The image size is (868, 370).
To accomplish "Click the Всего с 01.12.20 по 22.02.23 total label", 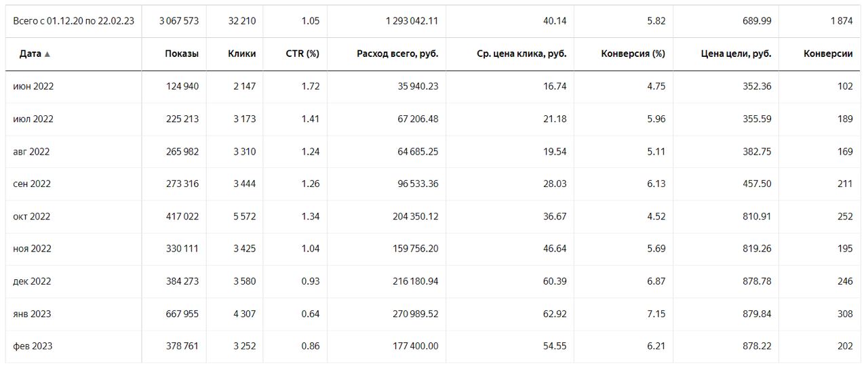I will 73,21.
